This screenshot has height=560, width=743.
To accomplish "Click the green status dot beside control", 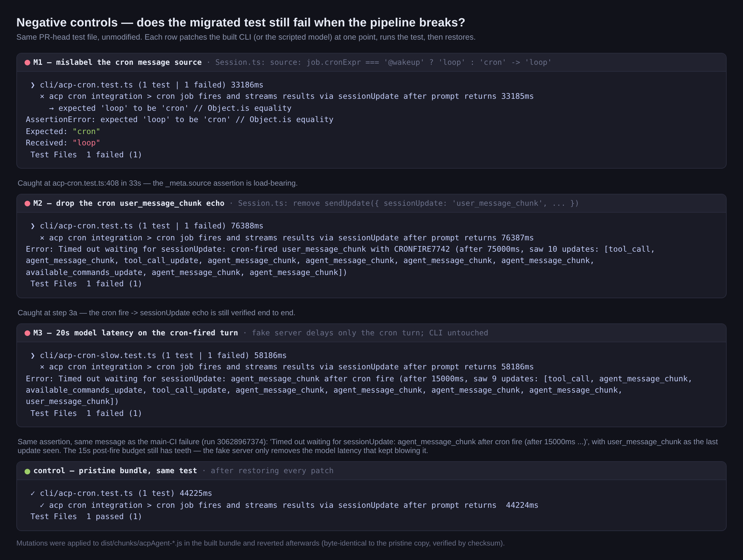I will (27, 471).
